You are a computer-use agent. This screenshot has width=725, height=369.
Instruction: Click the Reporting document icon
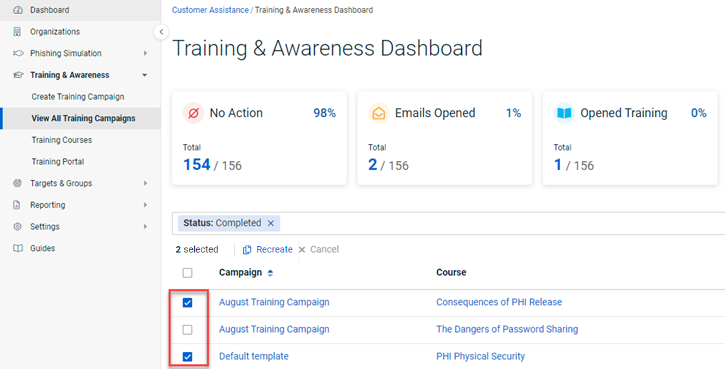pyautogui.click(x=17, y=205)
